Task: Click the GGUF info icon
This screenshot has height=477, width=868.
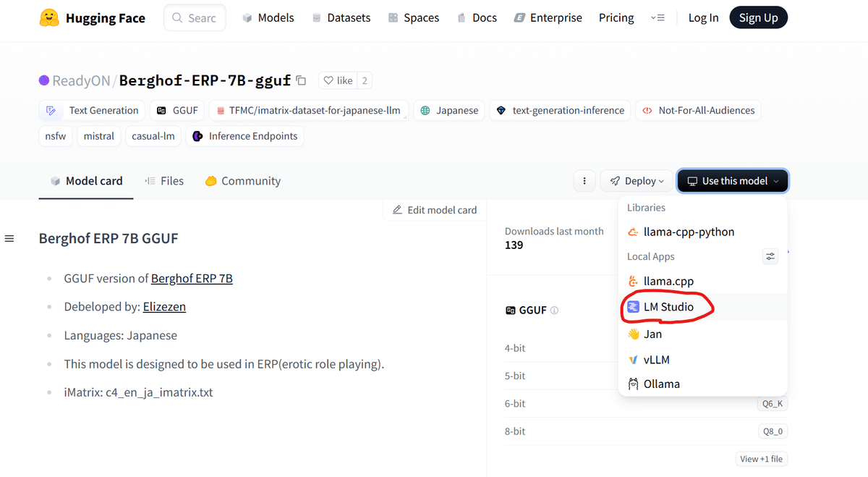Action: 554,311
